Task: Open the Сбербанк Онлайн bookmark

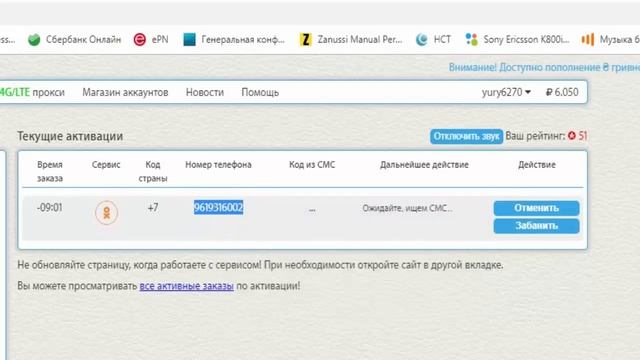Action: [x=74, y=40]
